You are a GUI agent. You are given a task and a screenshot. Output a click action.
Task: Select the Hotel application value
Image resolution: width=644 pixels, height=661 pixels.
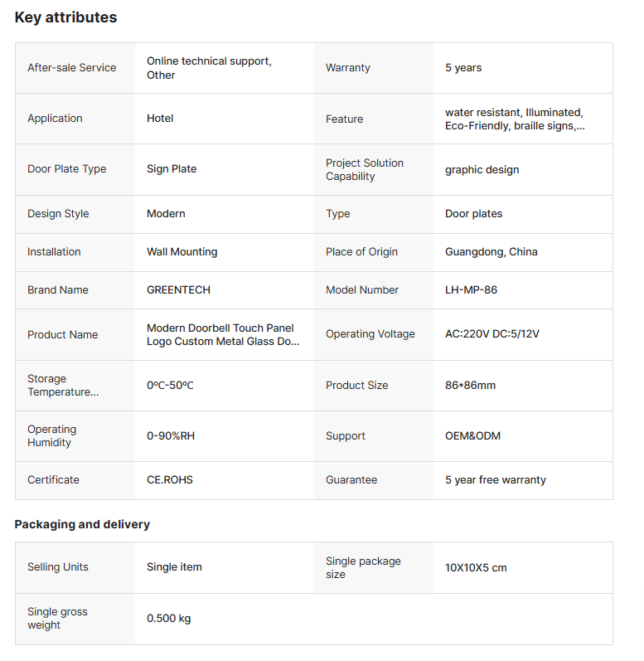pyautogui.click(x=160, y=119)
